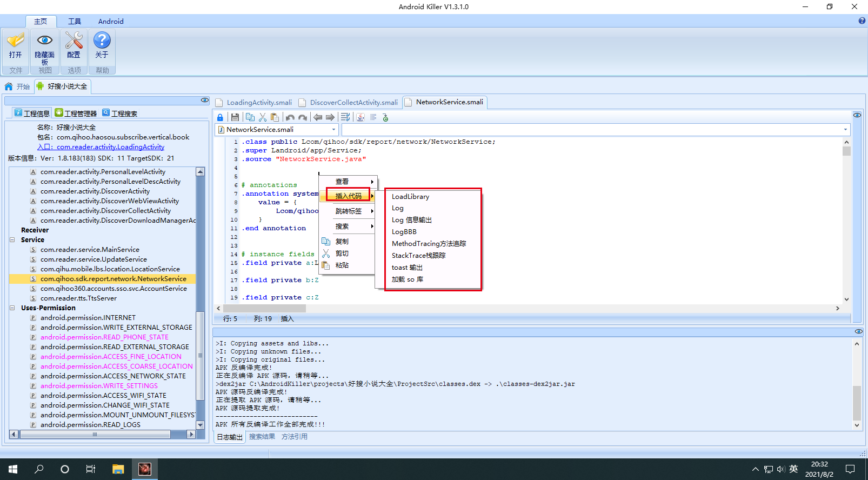This screenshot has width=868, height=480.
Task: Expand the 跳转标签 submenu
Action: (348, 211)
